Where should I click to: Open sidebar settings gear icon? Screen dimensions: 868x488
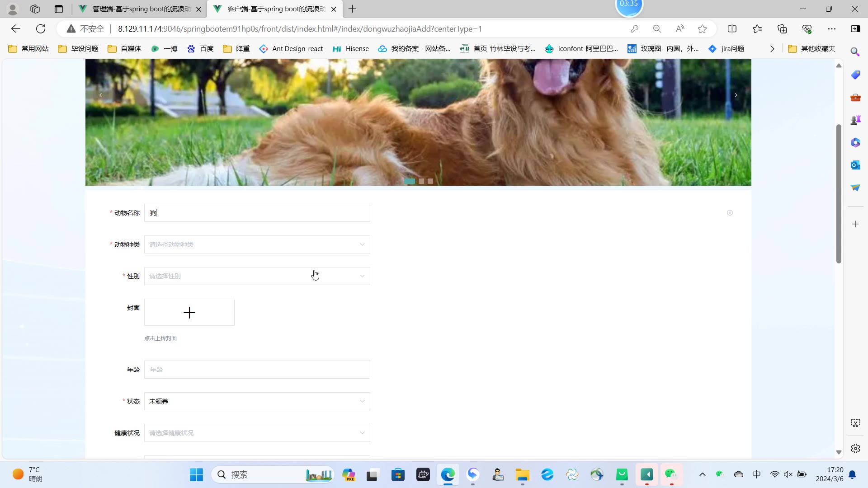pos(855,449)
